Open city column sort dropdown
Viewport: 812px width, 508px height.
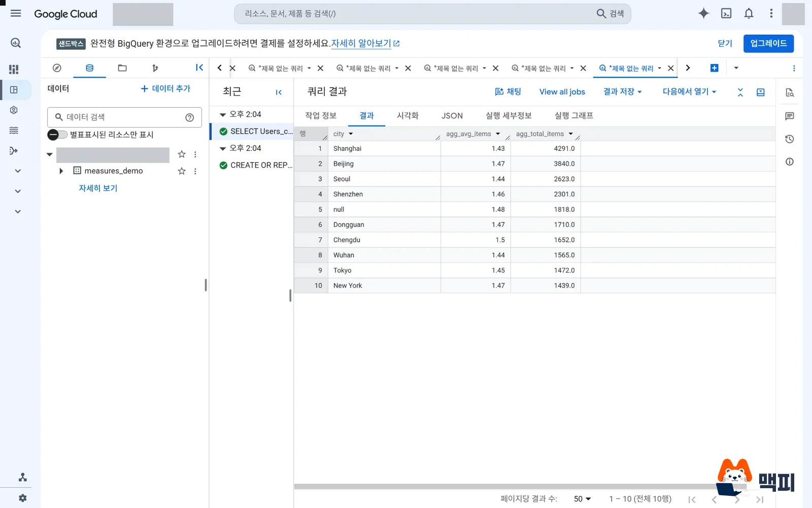(351, 134)
